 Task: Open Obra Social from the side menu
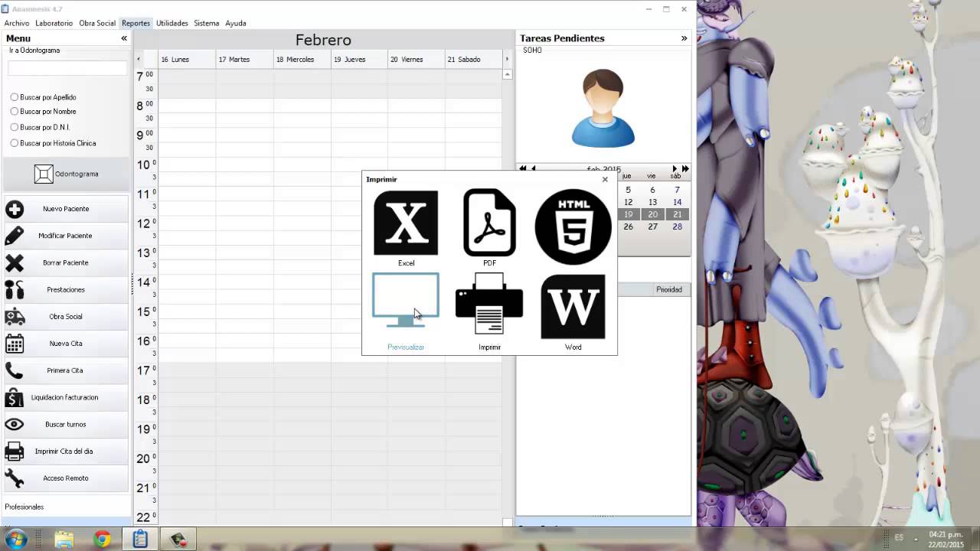pyautogui.click(x=66, y=316)
